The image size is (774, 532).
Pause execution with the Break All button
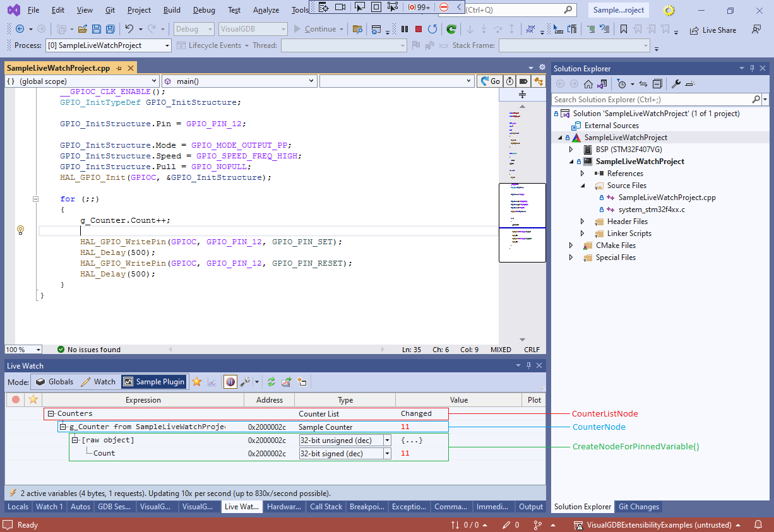point(405,29)
